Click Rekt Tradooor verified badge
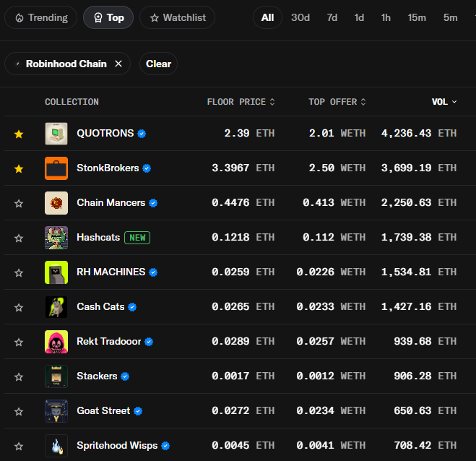 (x=149, y=342)
